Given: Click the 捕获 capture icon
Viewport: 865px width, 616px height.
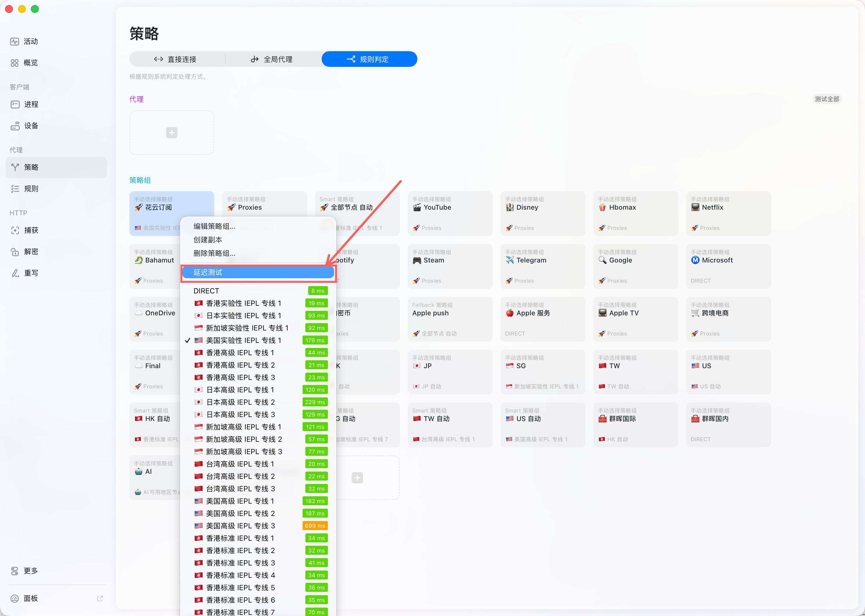Looking at the screenshot, I should click(x=15, y=230).
